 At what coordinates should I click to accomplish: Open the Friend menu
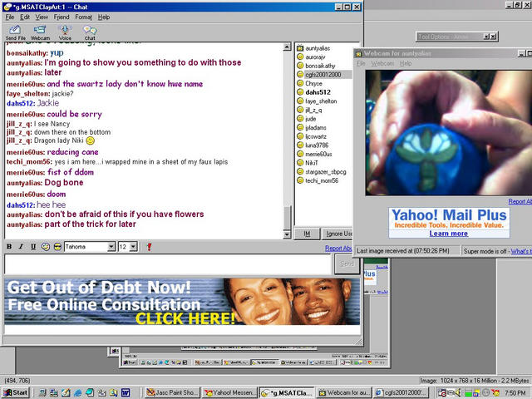[x=62, y=17]
